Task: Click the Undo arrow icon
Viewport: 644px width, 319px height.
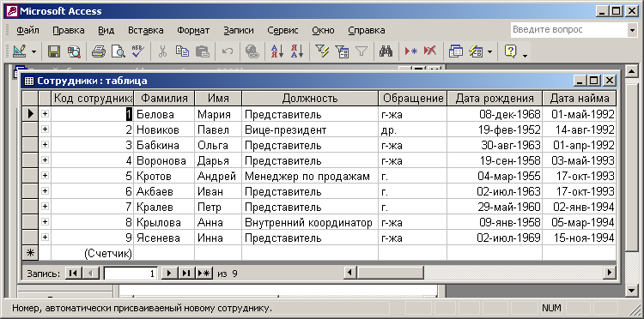Action: click(x=228, y=51)
